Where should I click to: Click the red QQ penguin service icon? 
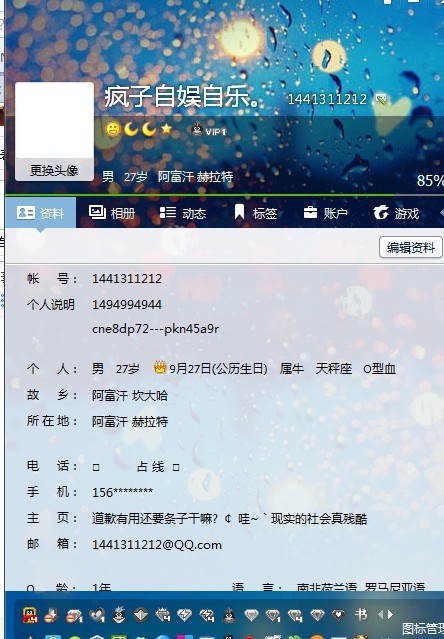(x=30, y=615)
